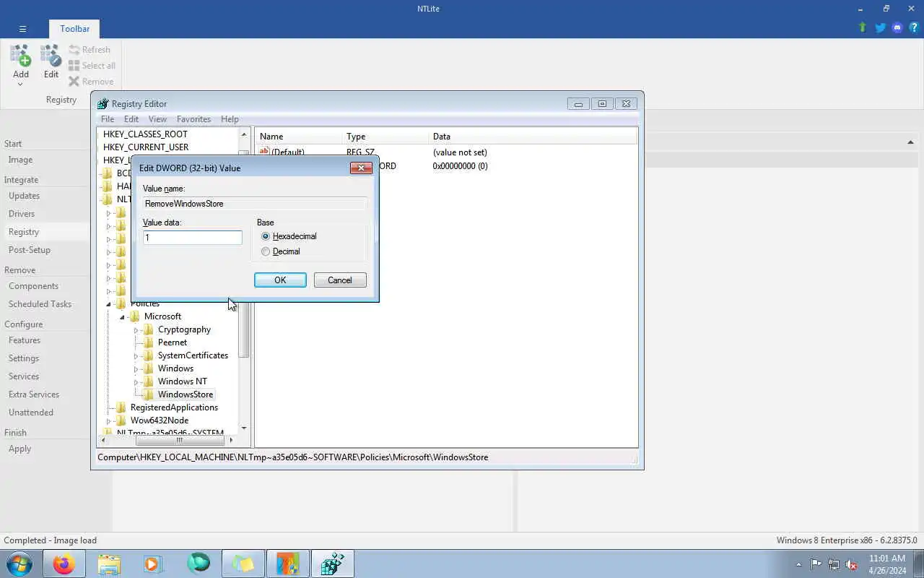
Task: Open the View menu in Registry Editor
Action: (157, 119)
